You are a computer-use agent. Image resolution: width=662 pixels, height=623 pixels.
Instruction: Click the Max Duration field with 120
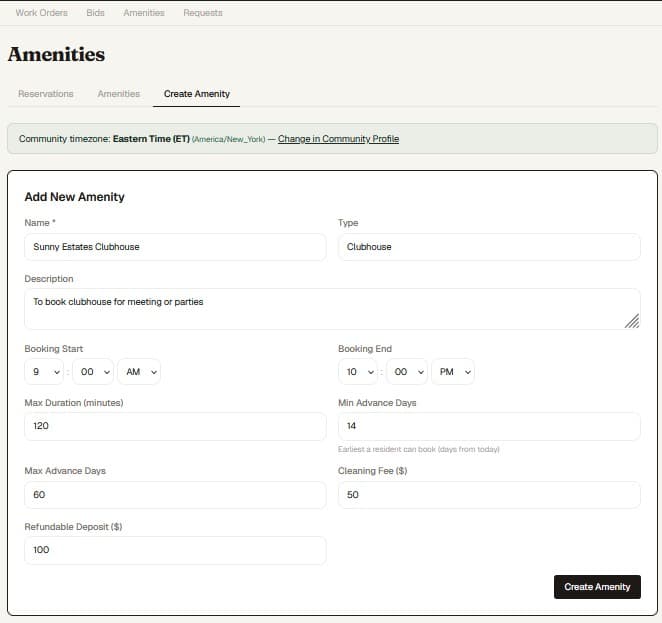tap(175, 426)
